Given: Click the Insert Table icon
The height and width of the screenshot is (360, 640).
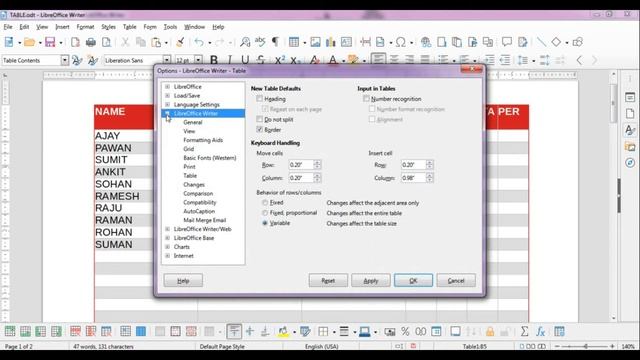Looking at the screenshot, I should tap(294, 42).
